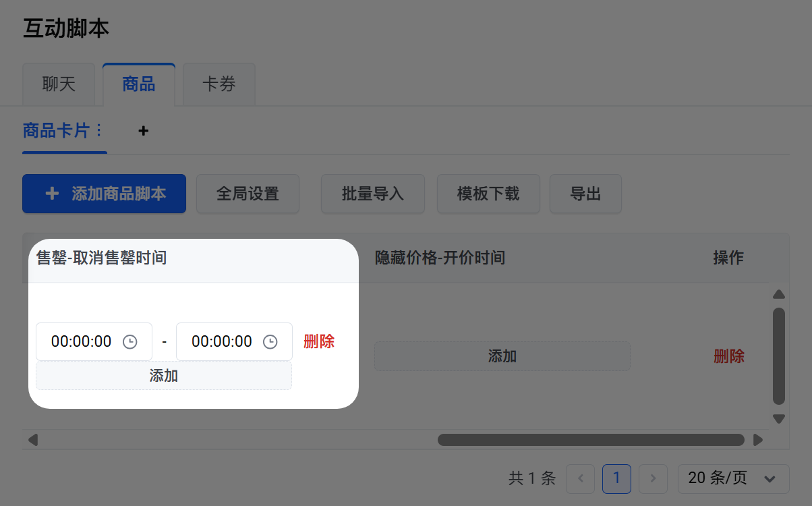Open 全局设置 settings
The image size is (812, 506).
pos(248,194)
